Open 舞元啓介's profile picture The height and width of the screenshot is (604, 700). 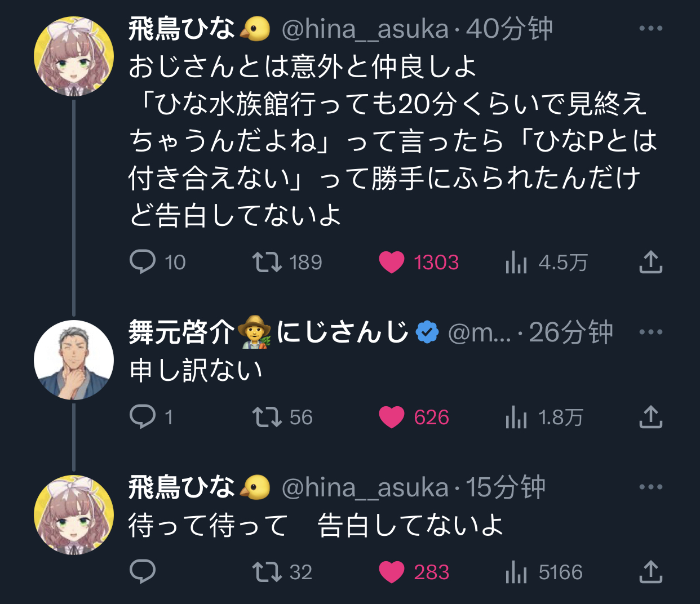[74, 359]
